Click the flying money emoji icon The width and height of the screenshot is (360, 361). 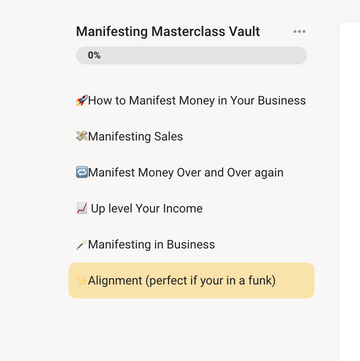tap(82, 136)
